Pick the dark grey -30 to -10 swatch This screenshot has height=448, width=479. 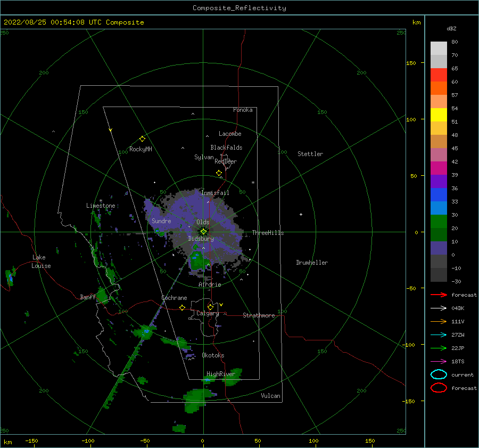[x=439, y=275]
